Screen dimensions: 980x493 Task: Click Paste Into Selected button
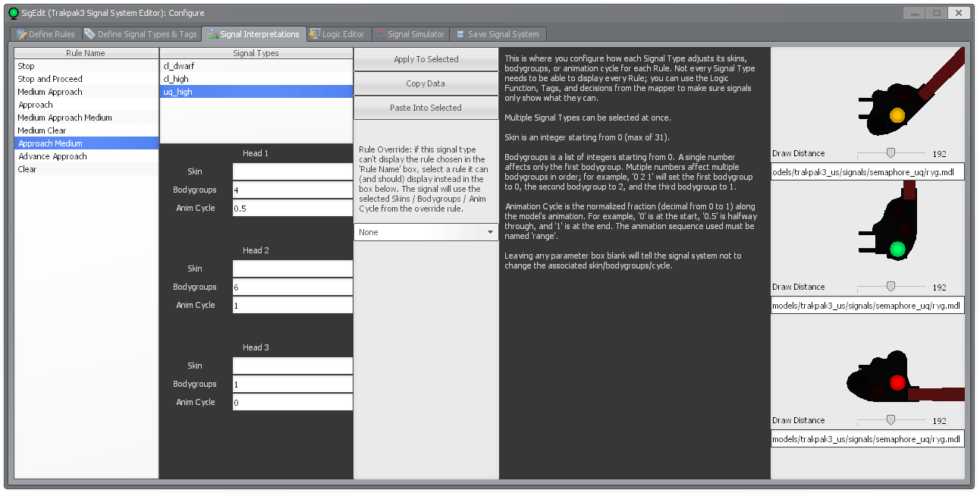426,108
